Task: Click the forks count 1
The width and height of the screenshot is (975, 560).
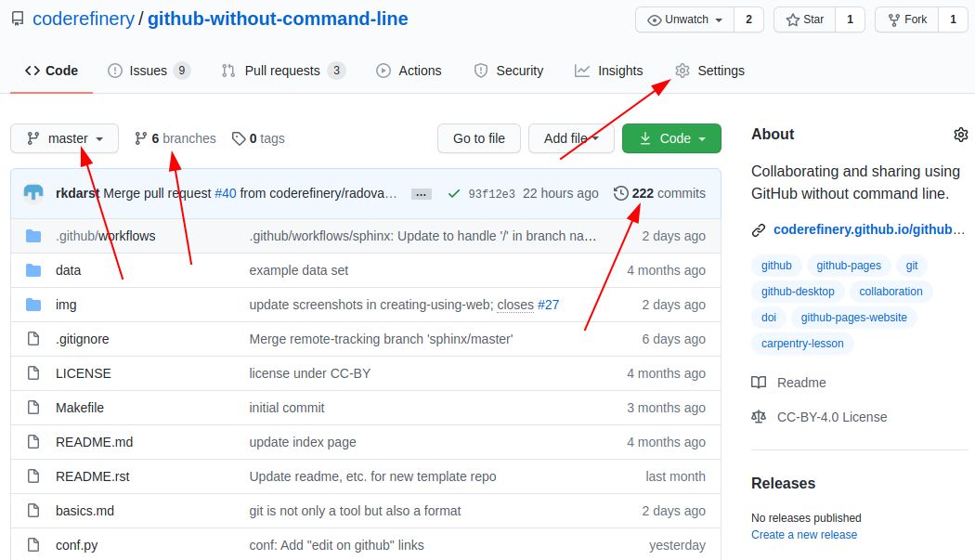Action: pyautogui.click(x=953, y=20)
